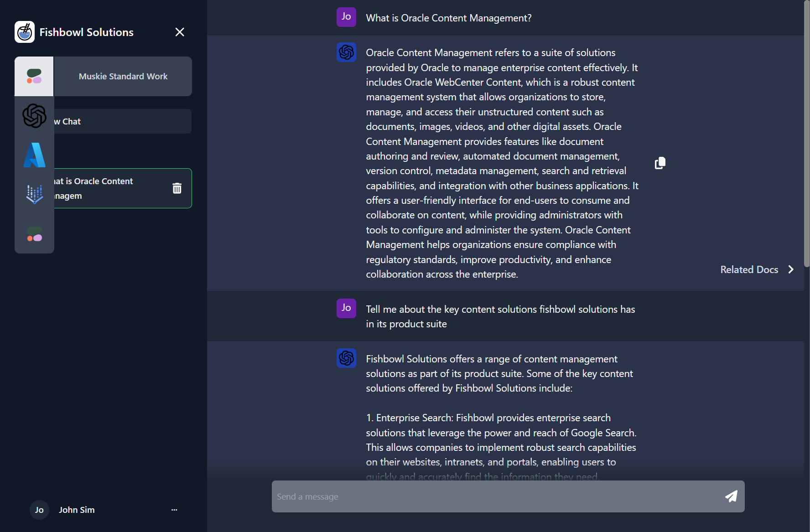Select the 'What is Oracle Content Managem' conversation
Viewport: 810px width, 532px height.
(x=109, y=188)
